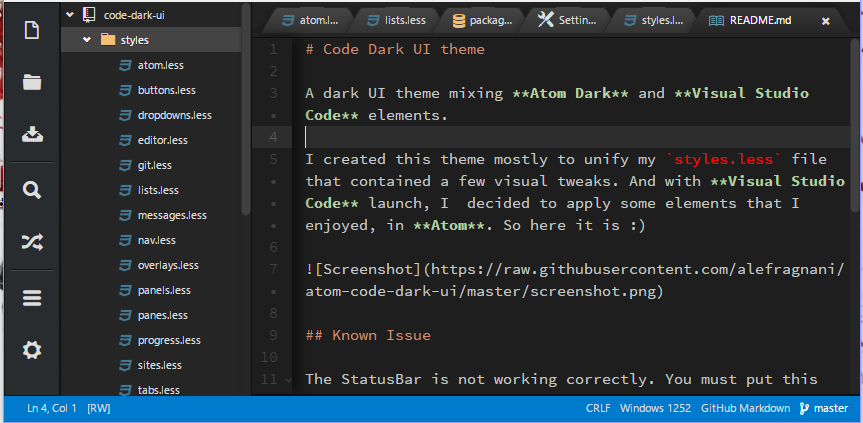Click the Ln 4, Col 1 cursor position
The height and width of the screenshot is (423, 863).
pyautogui.click(x=52, y=409)
